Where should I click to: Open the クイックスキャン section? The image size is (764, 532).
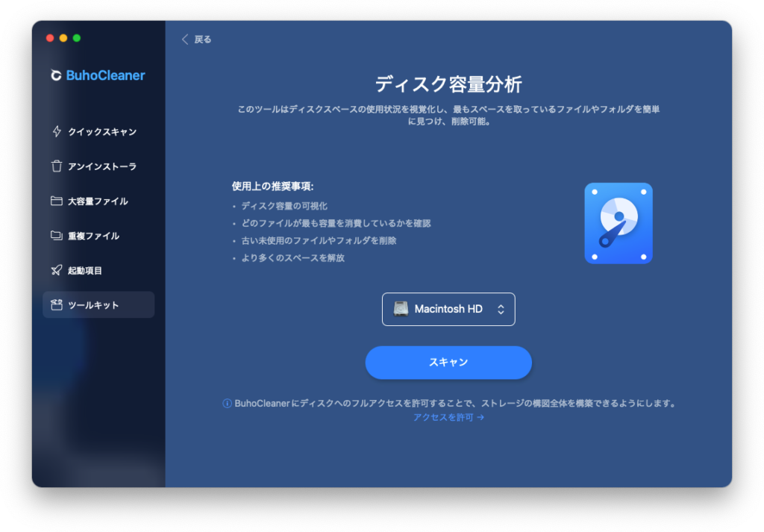tap(98, 131)
